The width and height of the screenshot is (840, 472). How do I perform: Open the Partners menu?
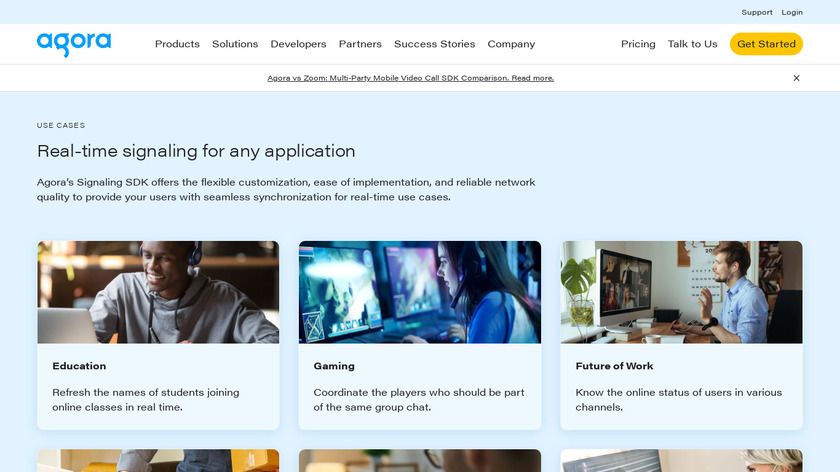pos(360,44)
